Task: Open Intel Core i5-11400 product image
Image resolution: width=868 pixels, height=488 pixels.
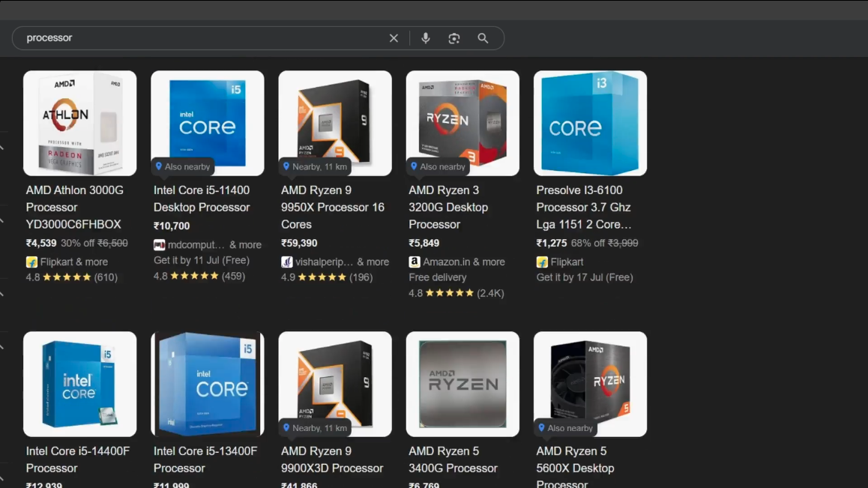Action: tap(208, 123)
